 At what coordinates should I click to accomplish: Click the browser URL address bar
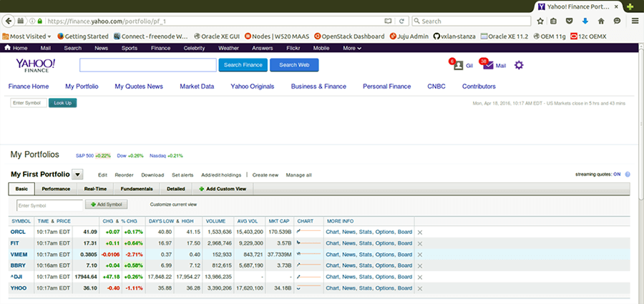[x=213, y=21]
